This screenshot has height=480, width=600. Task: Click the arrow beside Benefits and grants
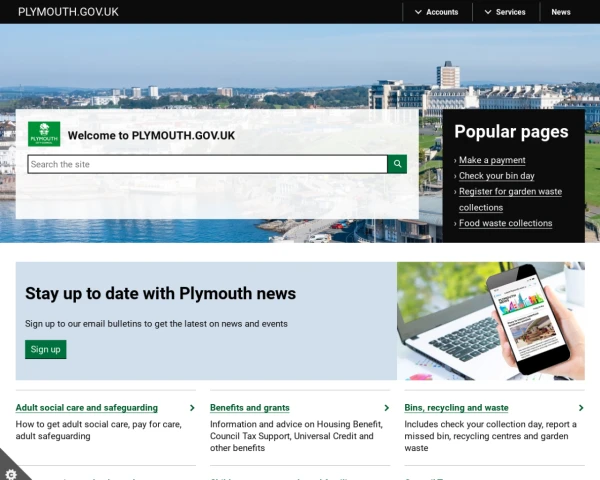(386, 408)
